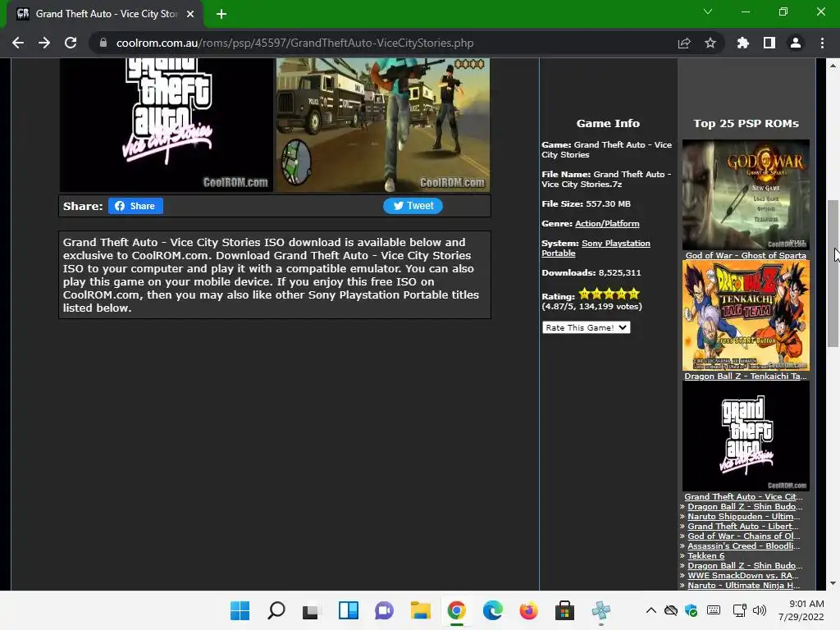Open Microsoft Store from taskbar
Screen dimensions: 840x630
point(564,610)
